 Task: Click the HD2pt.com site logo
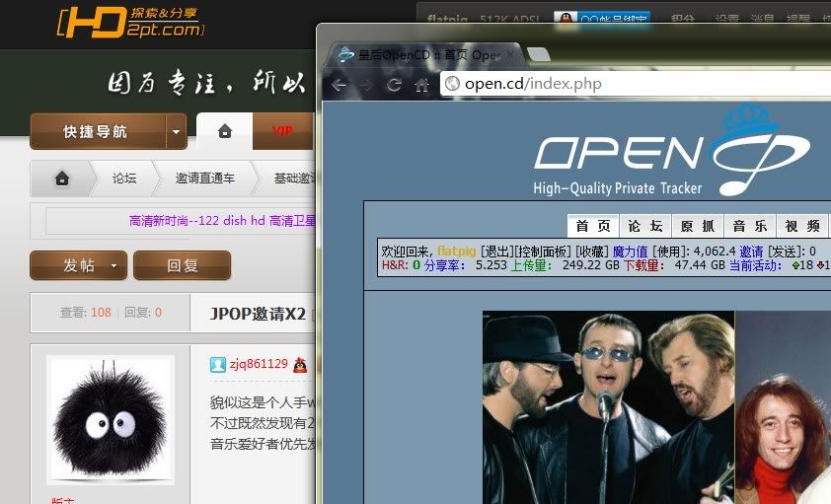click(130, 23)
